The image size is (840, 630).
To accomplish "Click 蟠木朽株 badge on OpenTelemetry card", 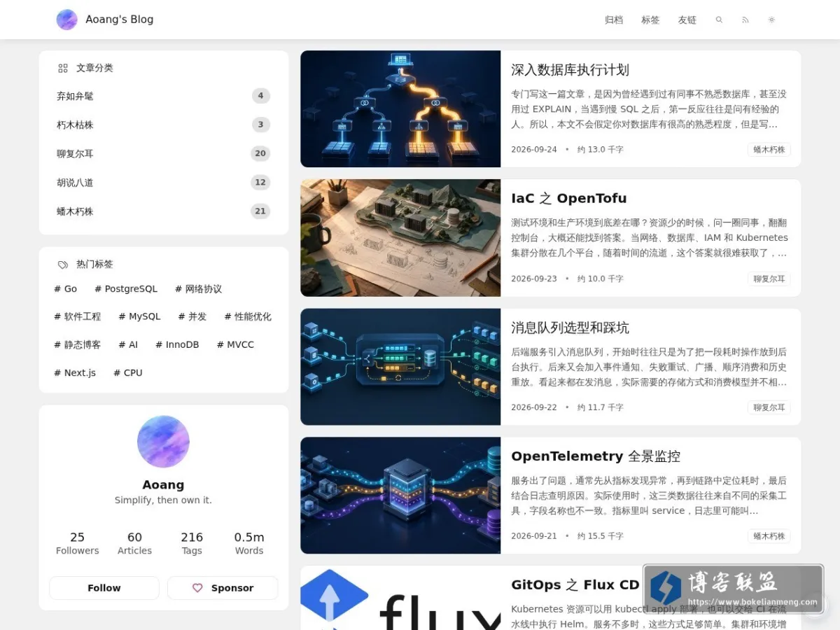I will pyautogui.click(x=769, y=536).
